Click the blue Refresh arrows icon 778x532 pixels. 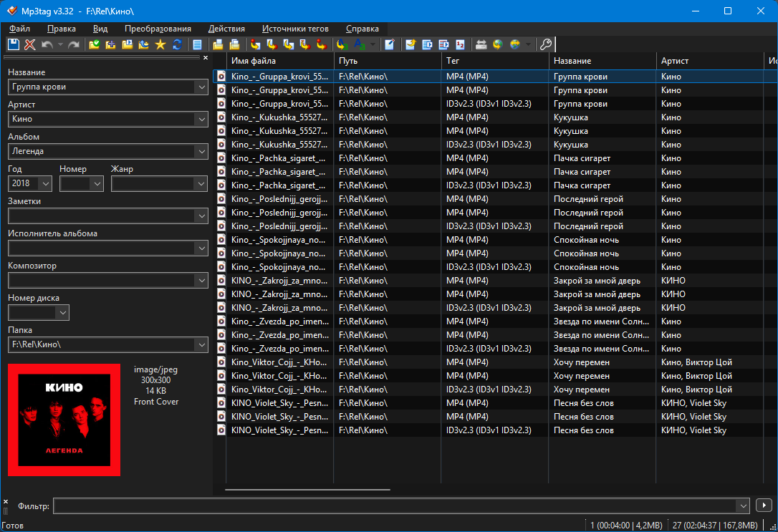(x=176, y=44)
